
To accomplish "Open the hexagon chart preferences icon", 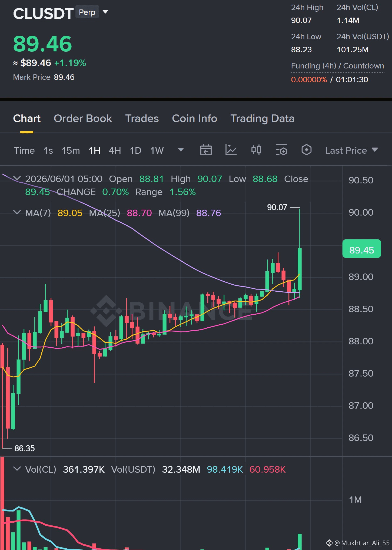I will pos(306,150).
